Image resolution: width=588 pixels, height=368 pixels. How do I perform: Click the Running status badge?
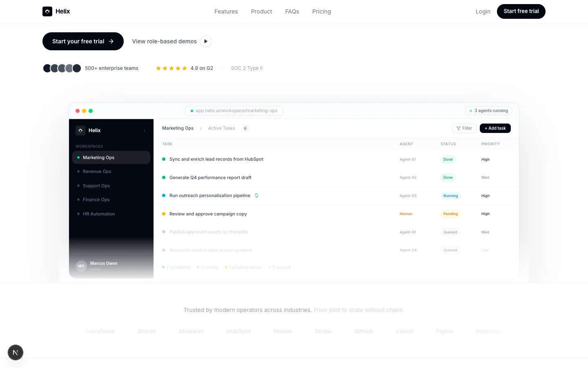tap(450, 196)
